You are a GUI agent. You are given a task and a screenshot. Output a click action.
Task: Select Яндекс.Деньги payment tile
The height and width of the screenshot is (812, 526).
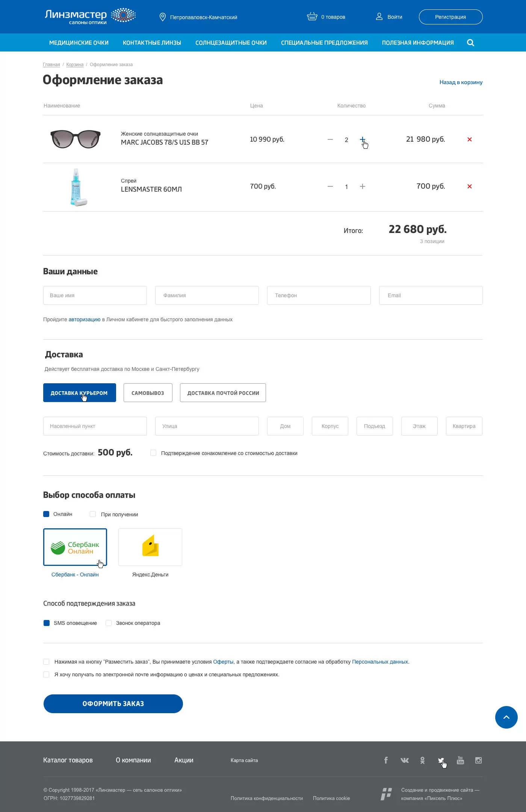(x=150, y=547)
